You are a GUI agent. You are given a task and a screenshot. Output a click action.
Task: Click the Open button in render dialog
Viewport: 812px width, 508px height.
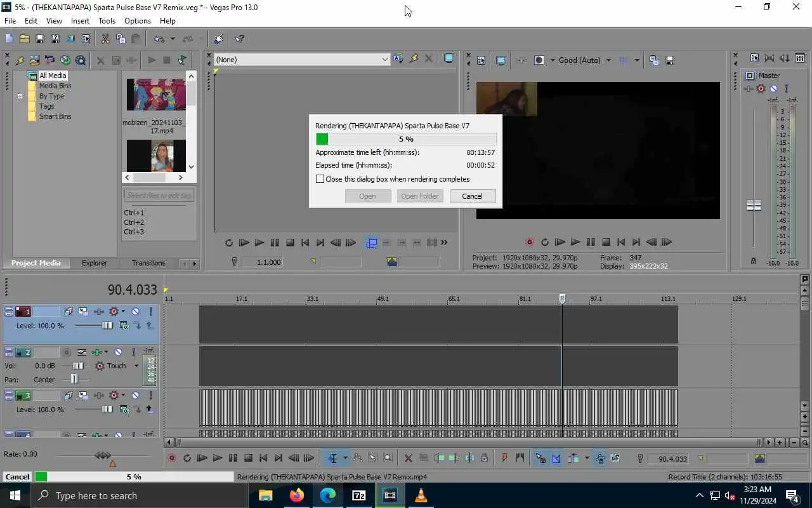coord(367,196)
